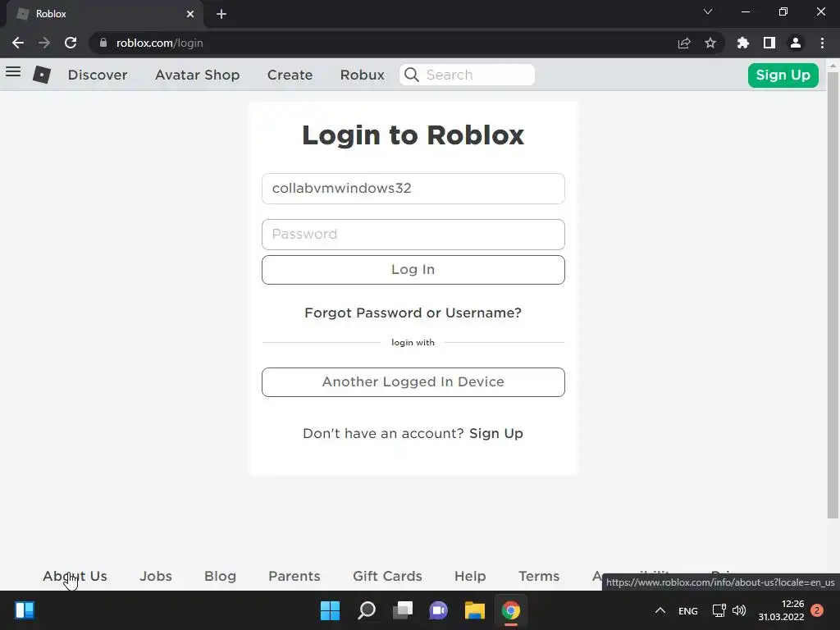Open the Gift Cards footer link

[x=387, y=577]
